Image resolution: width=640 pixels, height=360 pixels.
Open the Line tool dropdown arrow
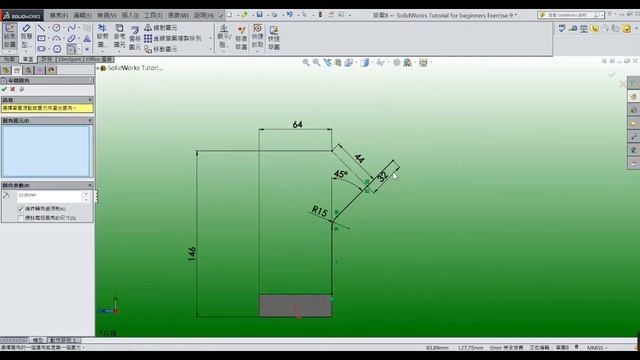coord(48,28)
